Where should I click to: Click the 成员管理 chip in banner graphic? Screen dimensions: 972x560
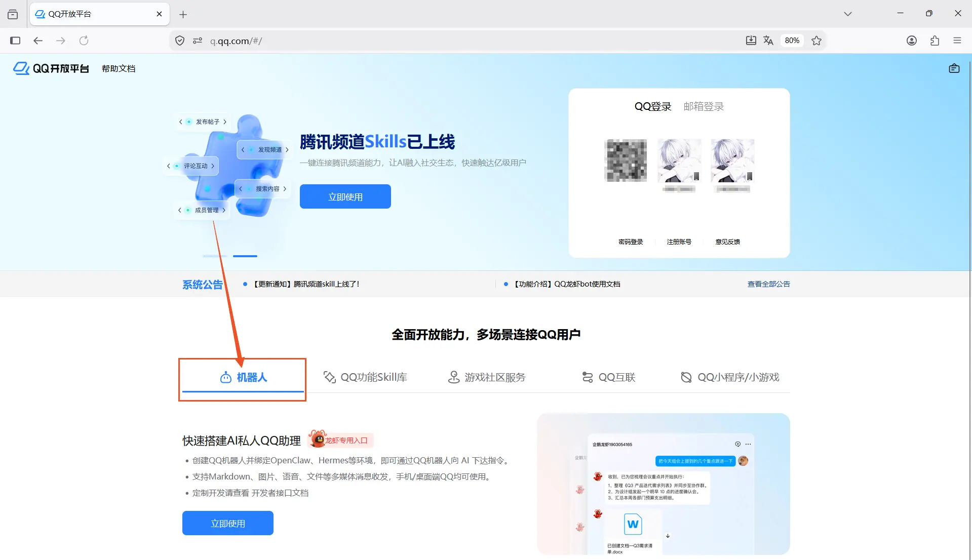[202, 210]
